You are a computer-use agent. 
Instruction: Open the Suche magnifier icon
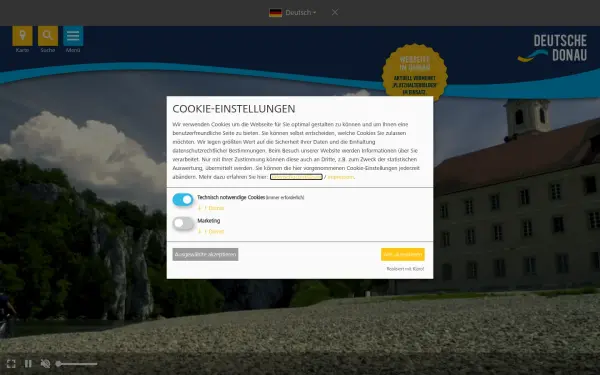pyautogui.click(x=48, y=36)
